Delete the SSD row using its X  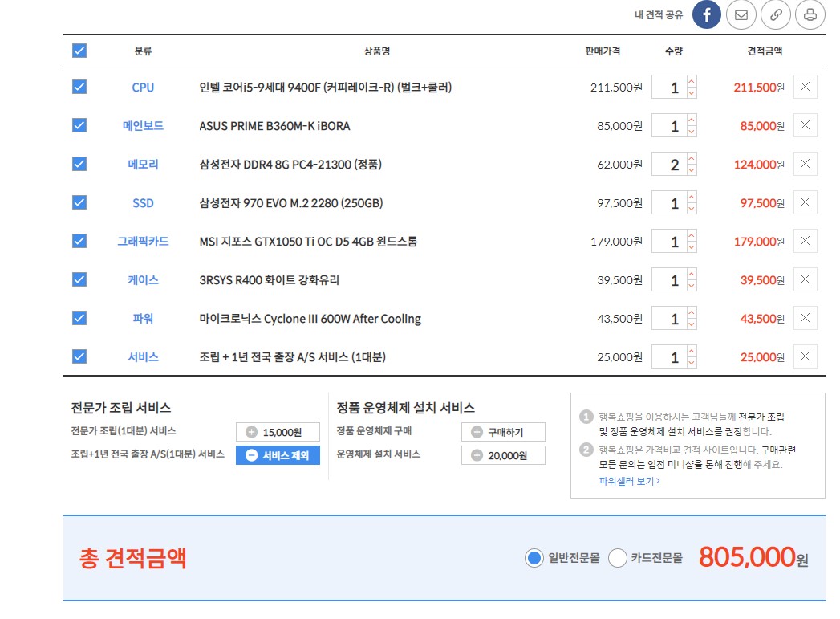(x=805, y=202)
